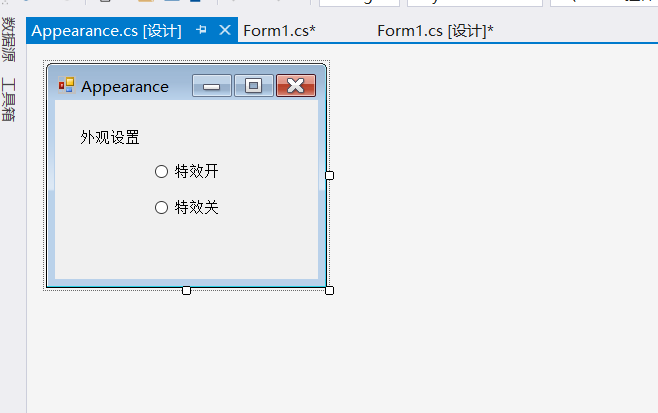Click the form's bottom edge resize handle
The width and height of the screenshot is (658, 413).
click(186, 290)
